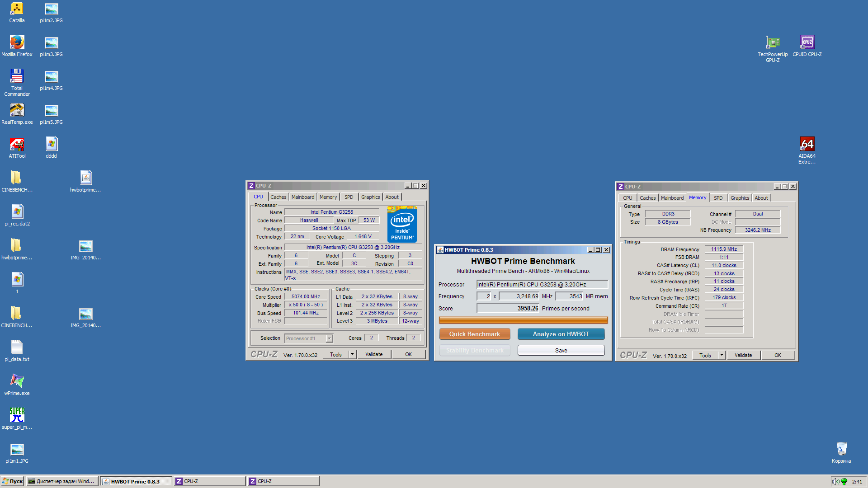This screenshot has height=488, width=868.
Task: Click the taskbar clock showing 2:41
Action: [x=857, y=482]
